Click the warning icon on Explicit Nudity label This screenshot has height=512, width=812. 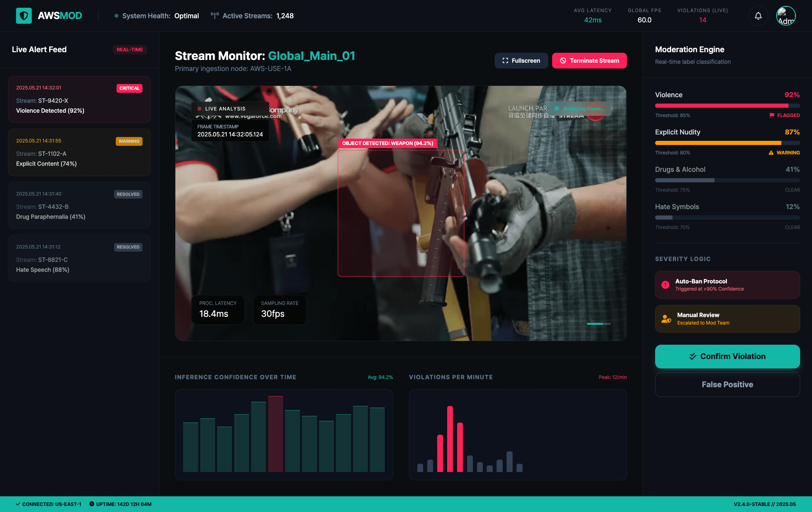(x=771, y=152)
